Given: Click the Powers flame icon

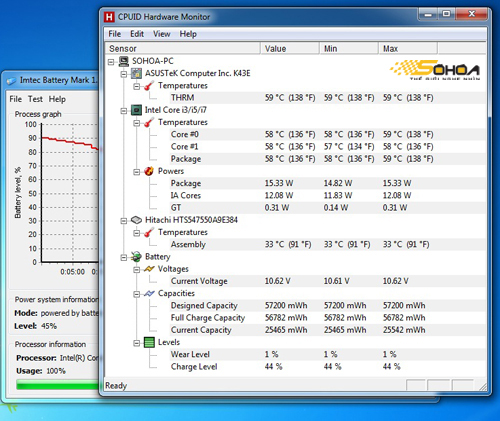Looking at the screenshot, I should tap(149, 171).
